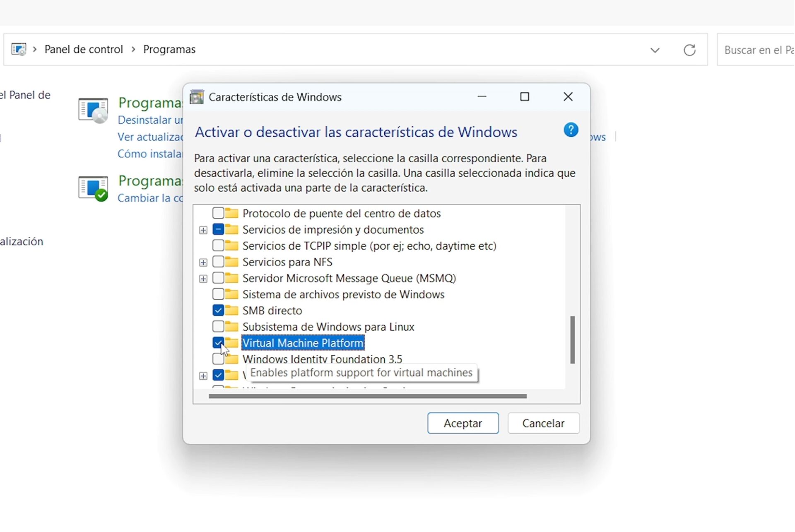Go to Panel de control breadcrumb

click(84, 49)
